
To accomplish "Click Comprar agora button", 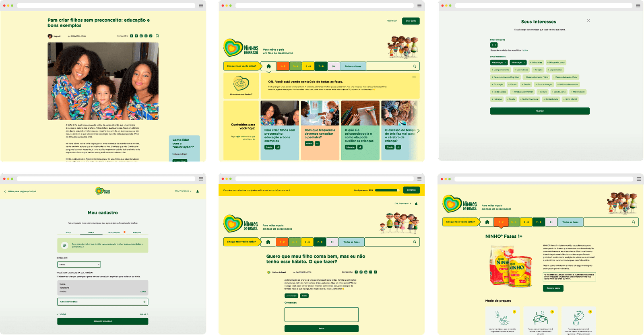I will 553,288.
